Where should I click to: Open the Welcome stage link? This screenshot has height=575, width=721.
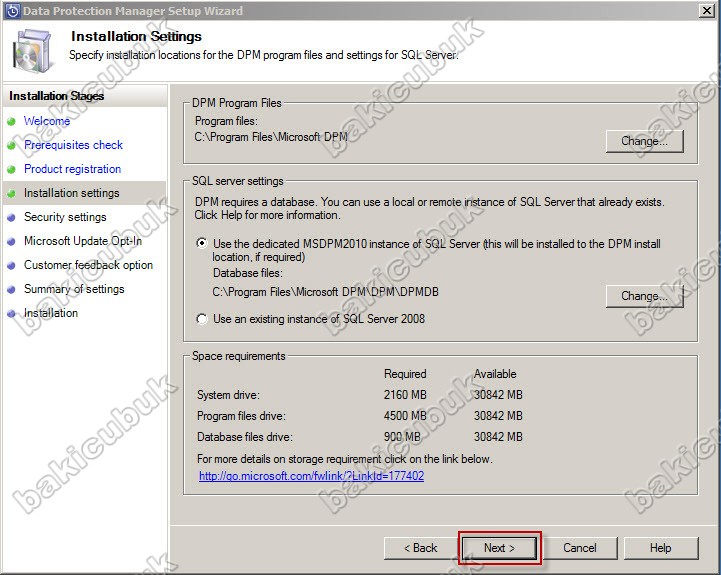coord(47,121)
